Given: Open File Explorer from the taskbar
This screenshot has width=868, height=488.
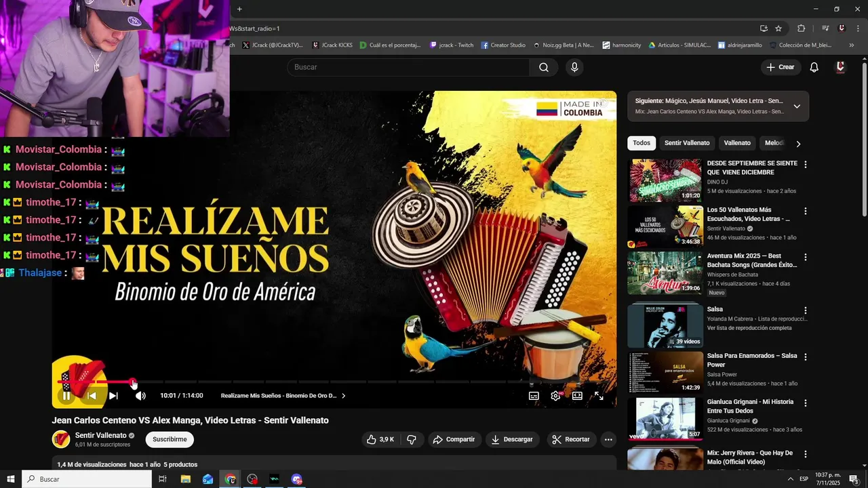Looking at the screenshot, I should (185, 479).
